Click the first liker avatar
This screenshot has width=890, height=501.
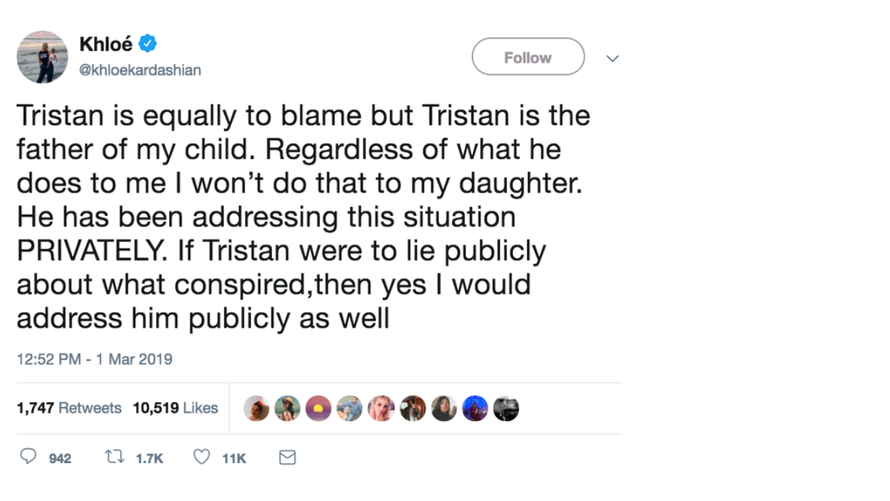coord(257,408)
